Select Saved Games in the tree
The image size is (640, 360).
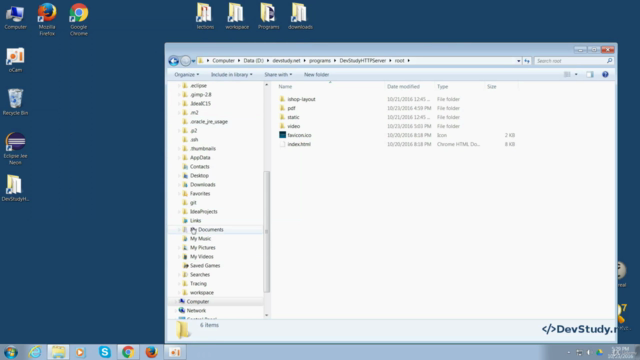click(x=205, y=266)
